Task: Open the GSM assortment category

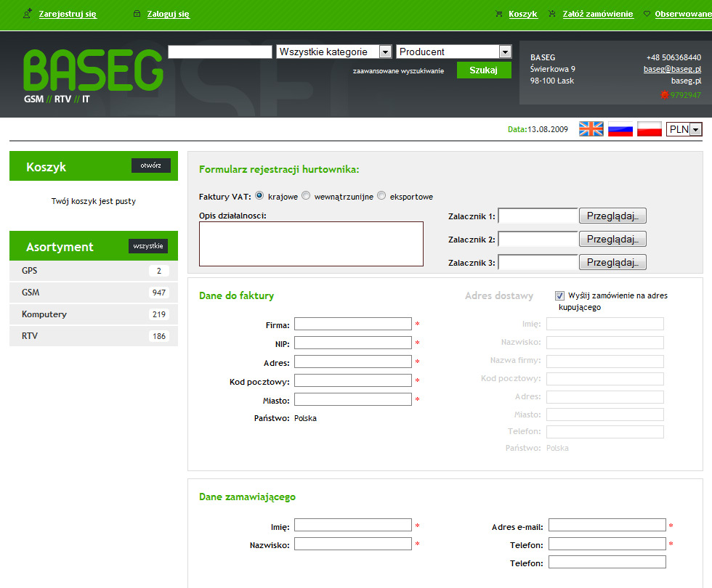Action: point(31,293)
